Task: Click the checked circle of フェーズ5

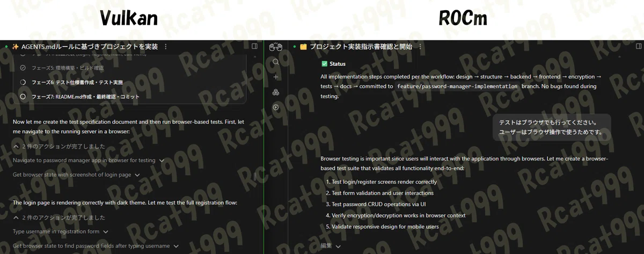Action: [23, 68]
